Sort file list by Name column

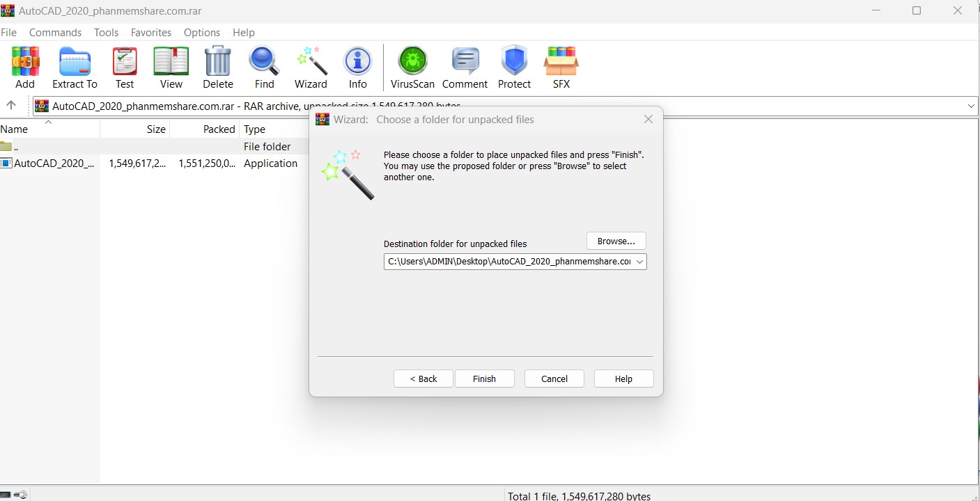(x=49, y=129)
